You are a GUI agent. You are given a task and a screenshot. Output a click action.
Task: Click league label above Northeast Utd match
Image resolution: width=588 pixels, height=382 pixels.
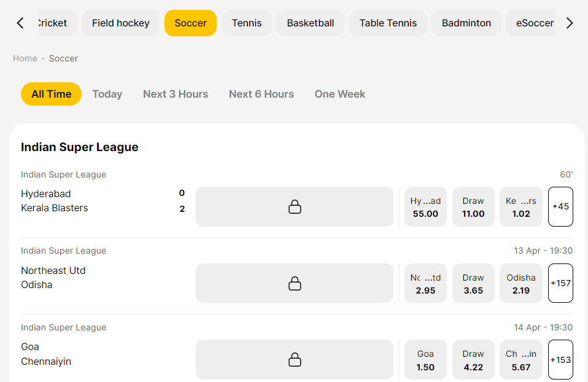(x=63, y=251)
